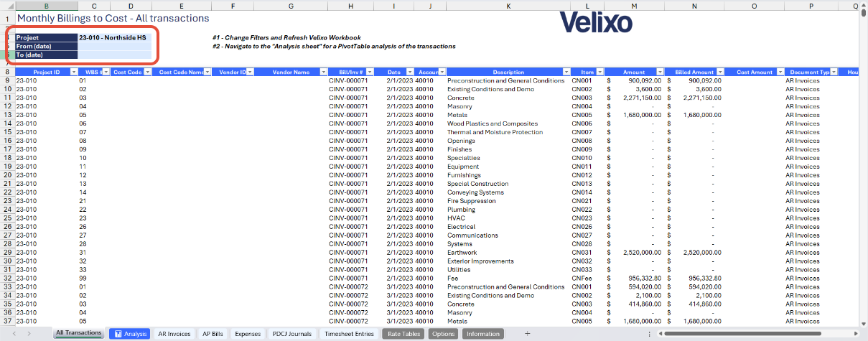
Task: Select column K header
Action: (508, 6)
